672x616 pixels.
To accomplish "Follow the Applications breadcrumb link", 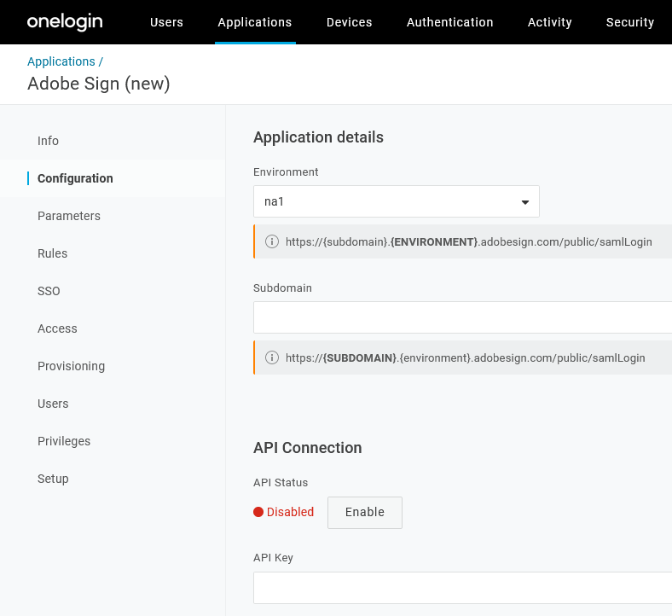I will [61, 61].
